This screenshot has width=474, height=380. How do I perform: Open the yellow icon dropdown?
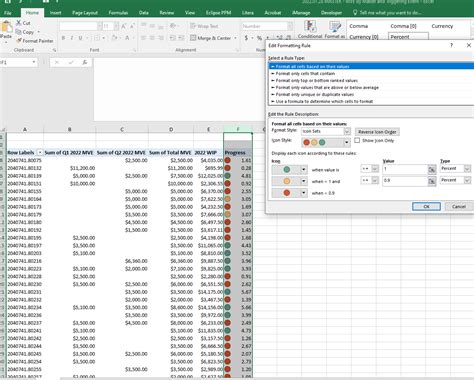304,181
